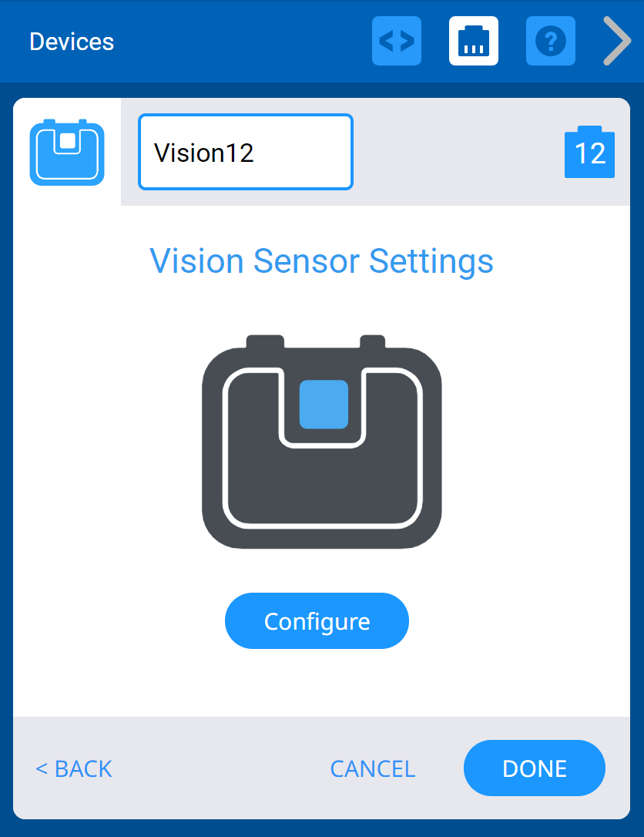Open help with the question mark icon
The image size is (644, 837).
[x=551, y=41]
